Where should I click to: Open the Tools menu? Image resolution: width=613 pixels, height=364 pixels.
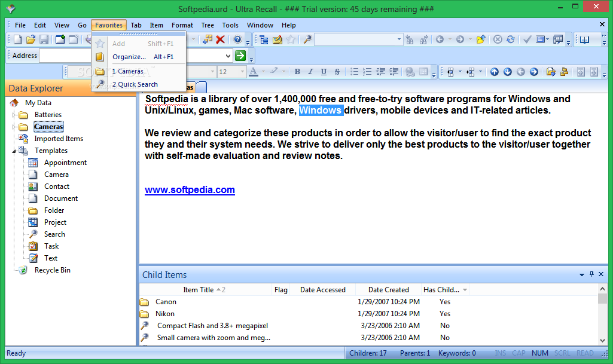pos(230,25)
